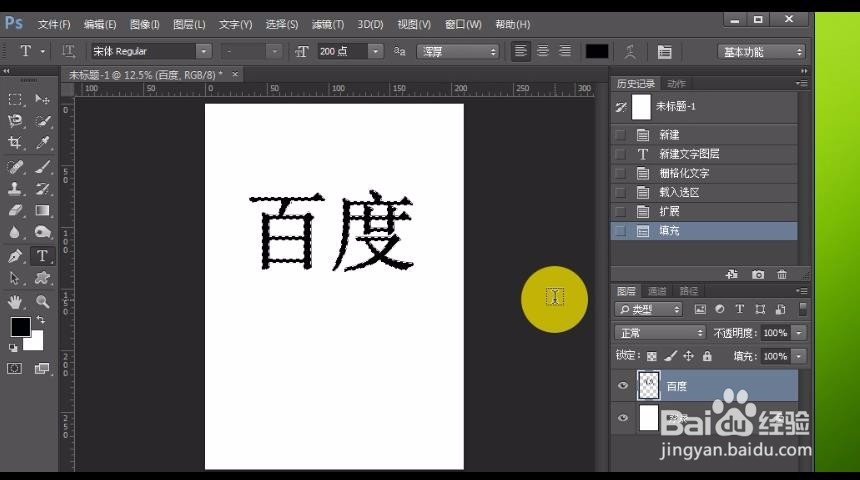Toggle layer filtering switch
This screenshot has width=860, height=480.
[x=802, y=309]
